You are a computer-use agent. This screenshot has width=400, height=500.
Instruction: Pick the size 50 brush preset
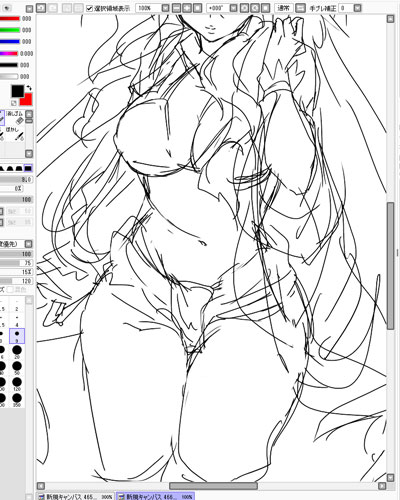point(17,368)
